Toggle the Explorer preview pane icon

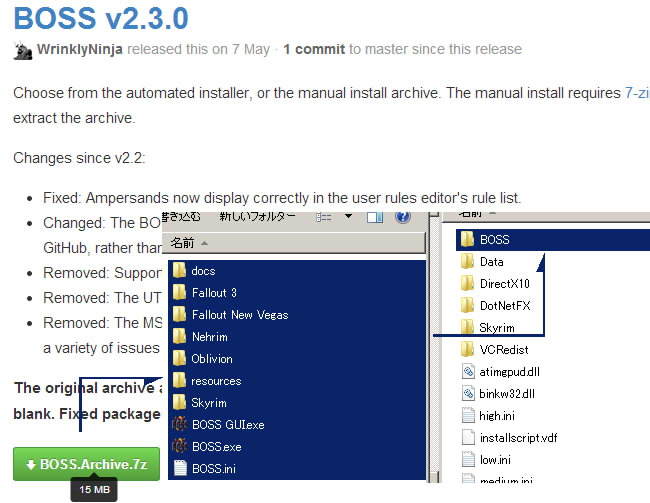point(375,217)
